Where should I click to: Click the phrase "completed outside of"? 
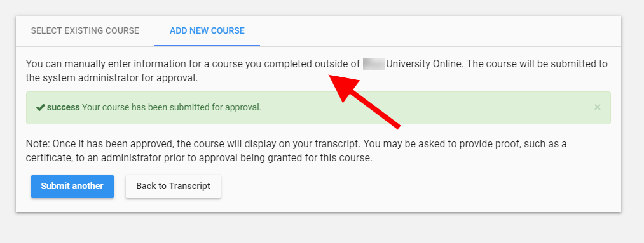tap(312, 64)
